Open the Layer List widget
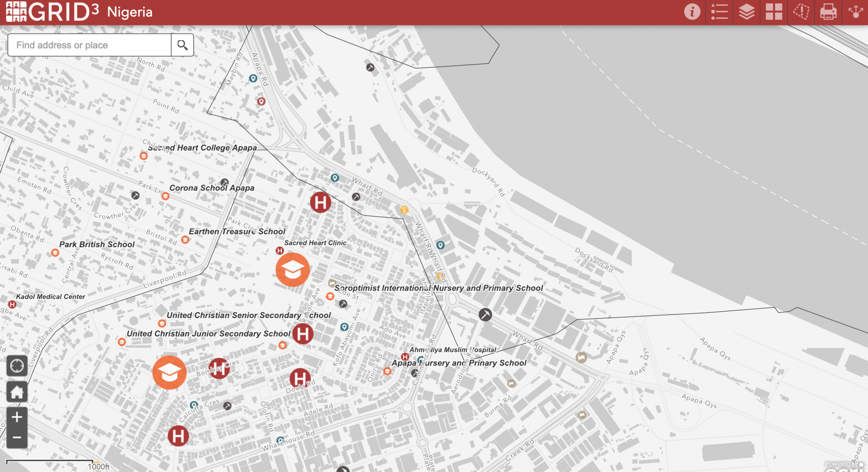Screen dimensions: 868x472 pyautogui.click(x=746, y=11)
